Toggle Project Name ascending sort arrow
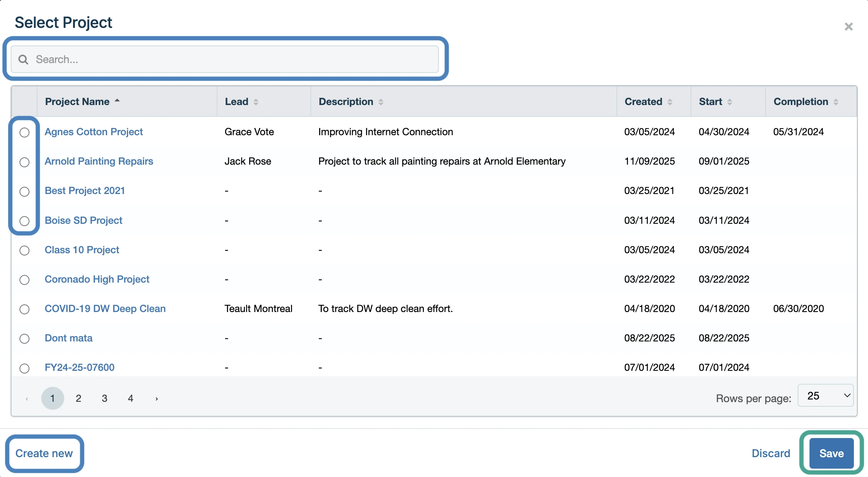The height and width of the screenshot is (477, 868). [x=117, y=101]
